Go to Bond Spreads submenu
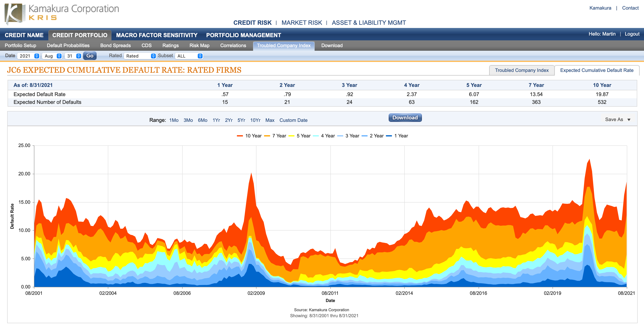Image resolution: width=644 pixels, height=326 pixels. [x=115, y=46]
